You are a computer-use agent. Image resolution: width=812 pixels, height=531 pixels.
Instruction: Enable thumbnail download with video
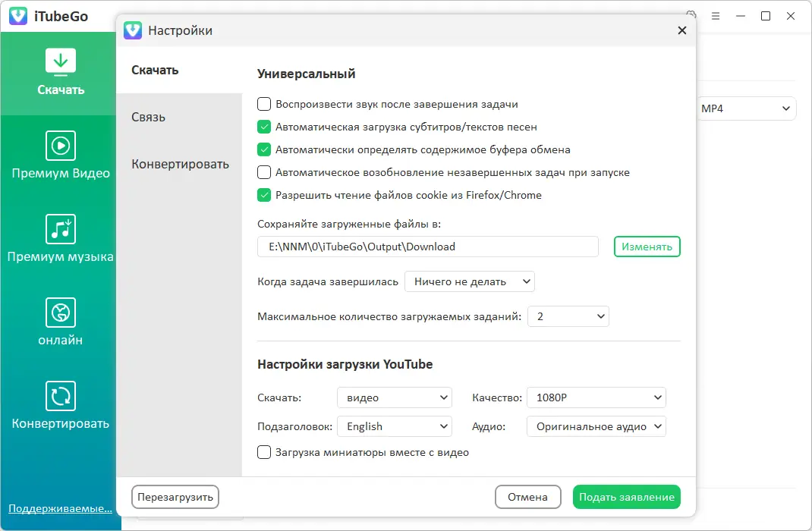tap(264, 452)
